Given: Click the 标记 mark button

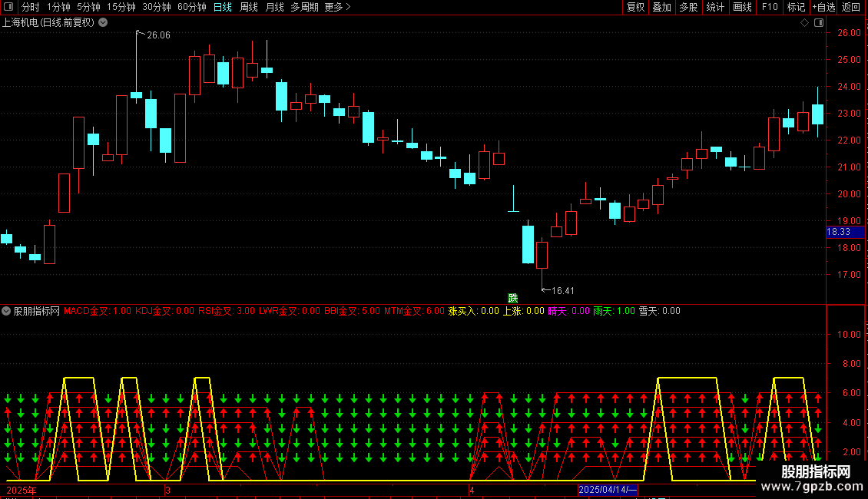Looking at the screenshot, I should click(796, 7).
